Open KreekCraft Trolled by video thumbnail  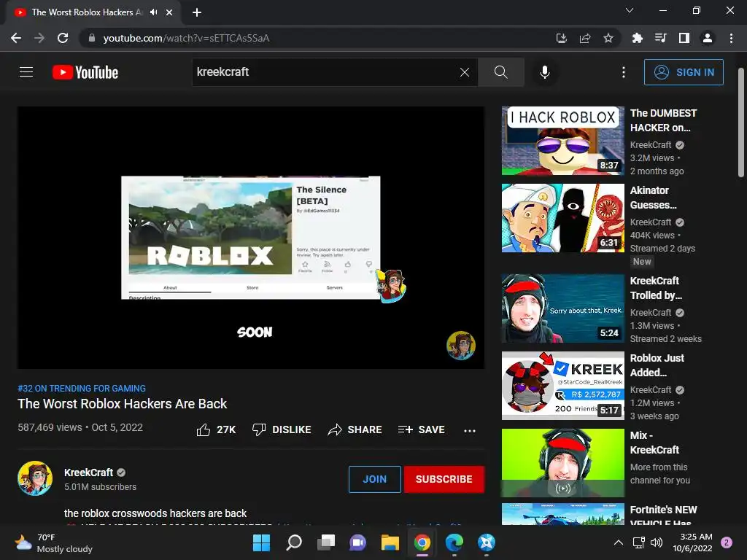pos(562,308)
